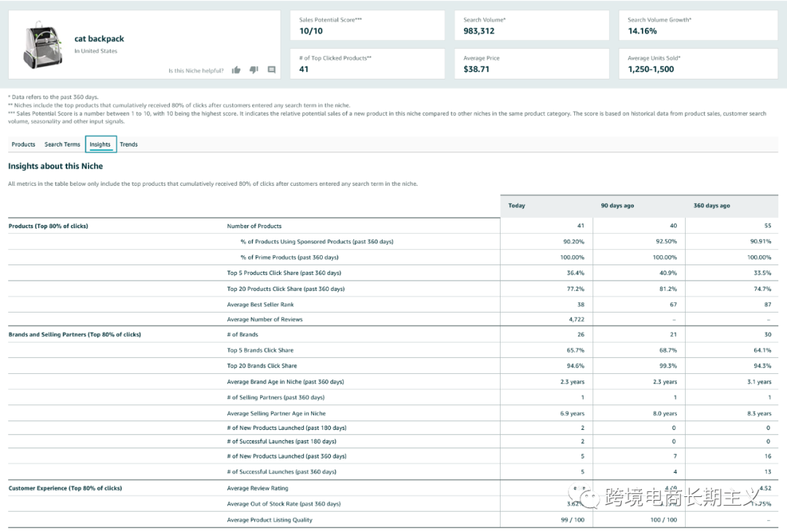Click the thumbs down not helpful icon
This screenshot has height=532, width=787.
tap(254, 70)
